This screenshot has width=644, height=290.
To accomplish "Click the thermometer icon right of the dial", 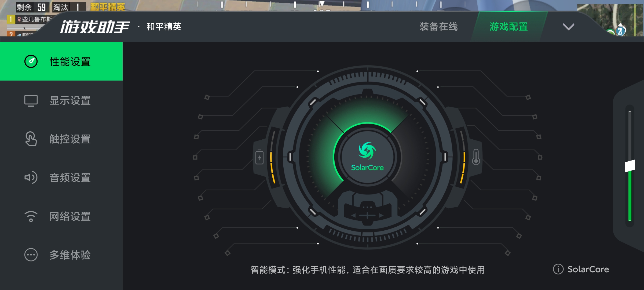I will [476, 157].
